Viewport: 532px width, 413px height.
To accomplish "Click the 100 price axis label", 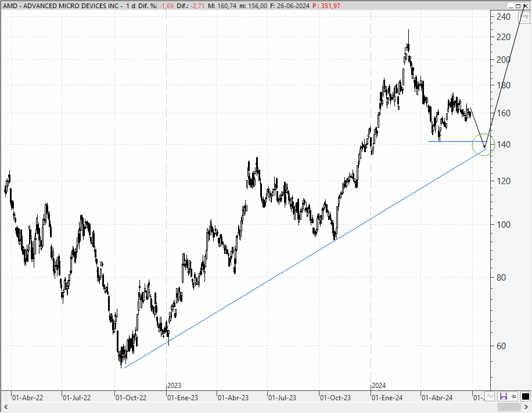I will pos(503,224).
